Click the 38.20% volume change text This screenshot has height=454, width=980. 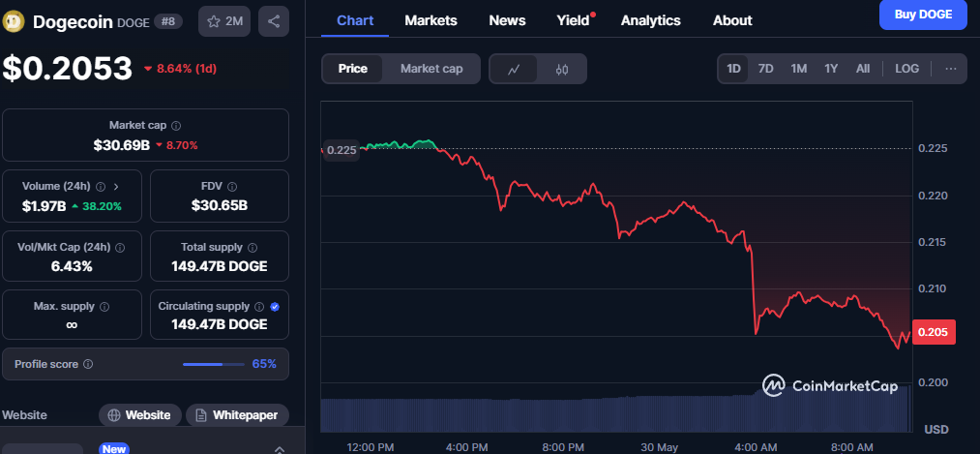tap(100, 206)
